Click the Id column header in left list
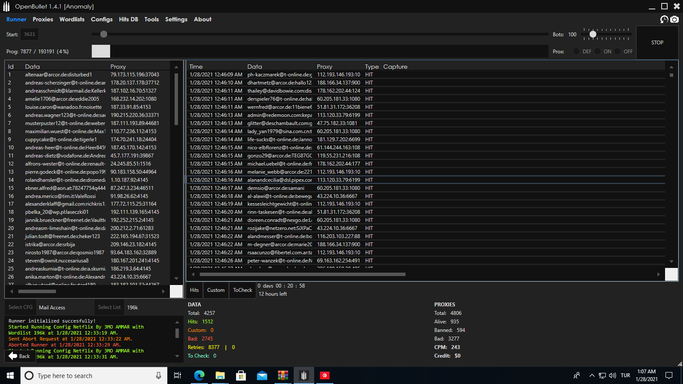683x384 pixels. click(10, 67)
